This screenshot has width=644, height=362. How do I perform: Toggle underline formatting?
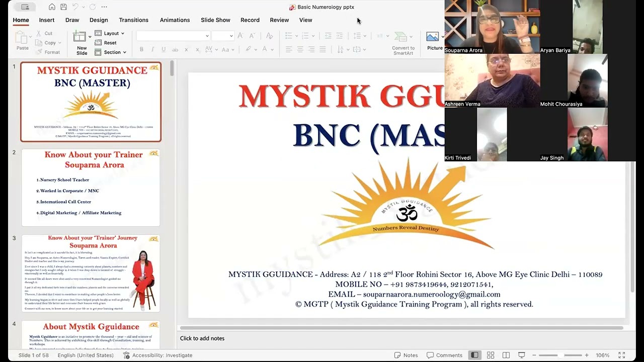tap(164, 49)
